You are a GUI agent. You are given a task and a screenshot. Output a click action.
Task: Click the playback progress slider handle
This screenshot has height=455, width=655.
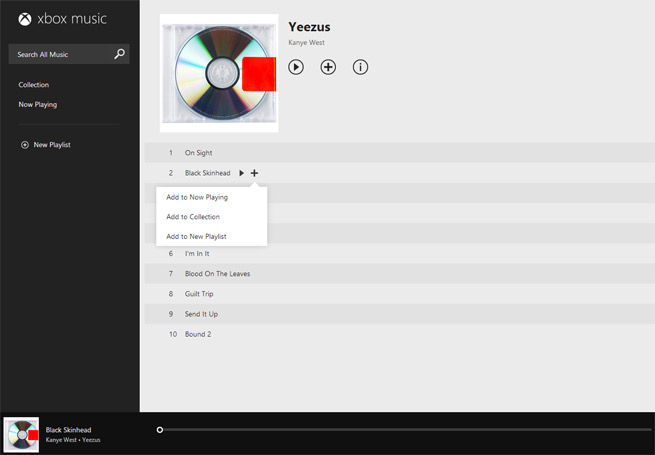(160, 430)
